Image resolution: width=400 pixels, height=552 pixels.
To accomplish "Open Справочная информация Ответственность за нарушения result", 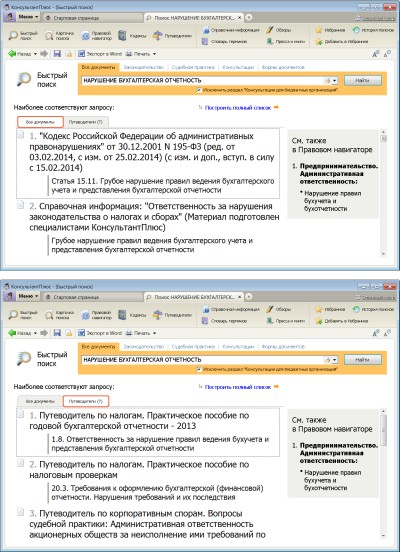I will [x=154, y=217].
